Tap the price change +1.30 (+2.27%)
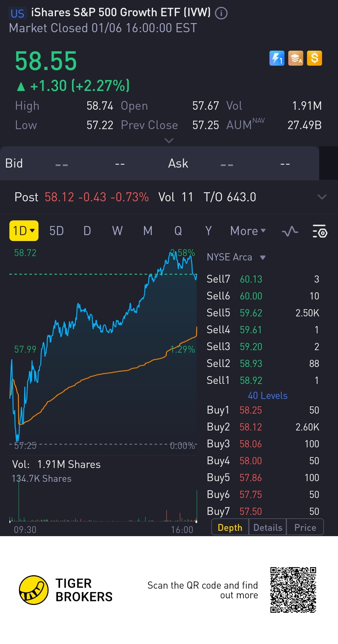Viewport: 338px width, 644px height. (74, 86)
